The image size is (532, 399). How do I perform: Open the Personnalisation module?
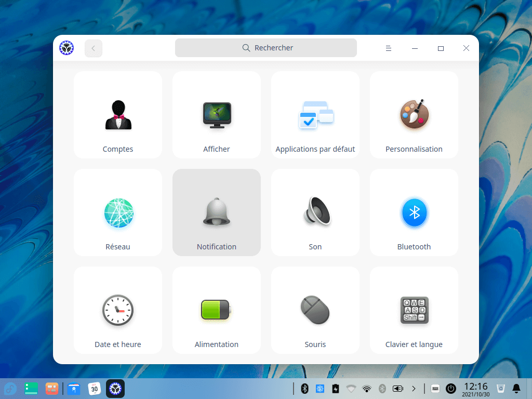tap(414, 115)
